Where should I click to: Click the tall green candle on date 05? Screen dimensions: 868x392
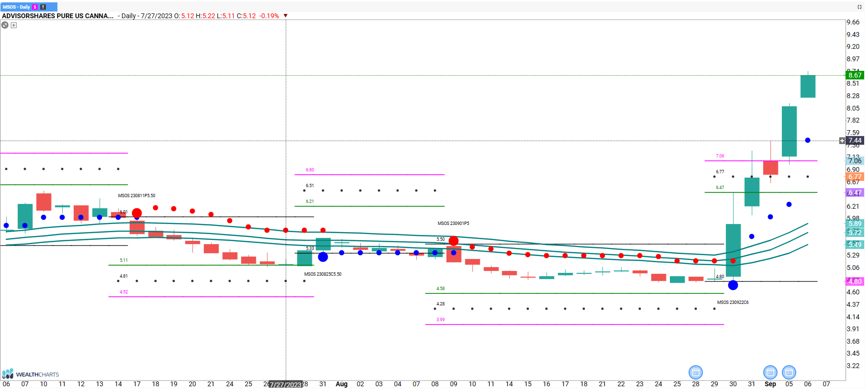click(x=789, y=131)
